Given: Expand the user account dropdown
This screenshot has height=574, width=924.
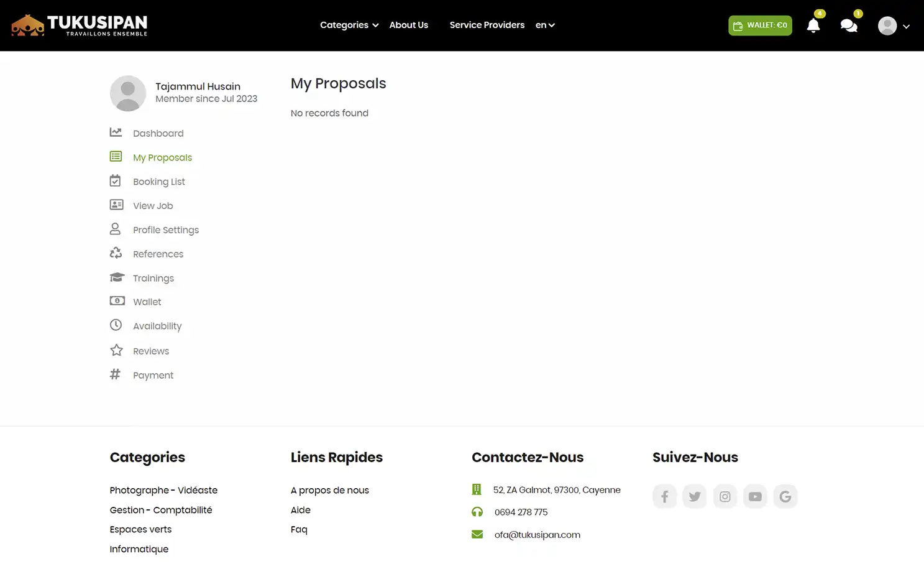Looking at the screenshot, I should click(x=893, y=25).
